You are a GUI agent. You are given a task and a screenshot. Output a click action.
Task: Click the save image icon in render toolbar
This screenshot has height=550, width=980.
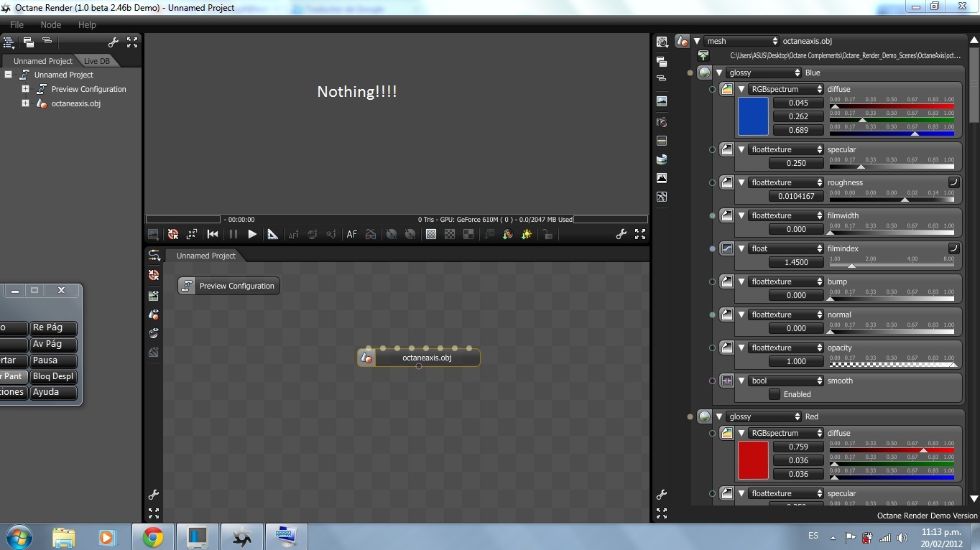pos(153,234)
